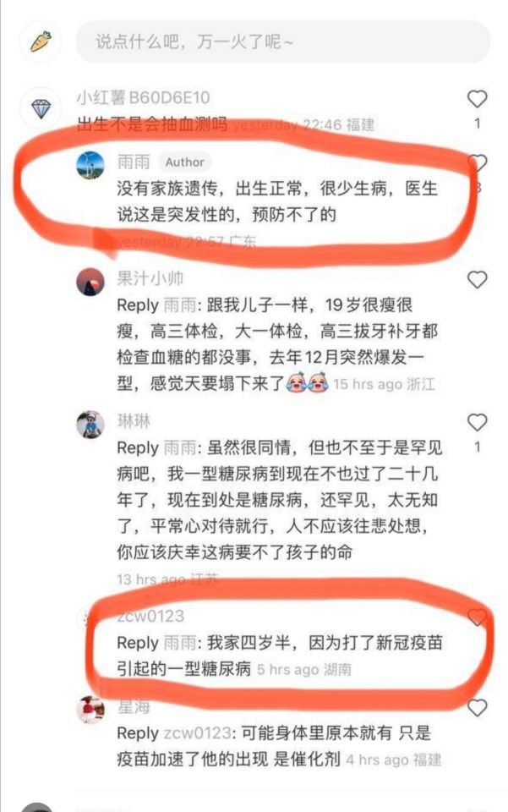This screenshot has width=508, height=812.
Task: Tap the heart on zcw0123's reply
Action: [x=477, y=617]
